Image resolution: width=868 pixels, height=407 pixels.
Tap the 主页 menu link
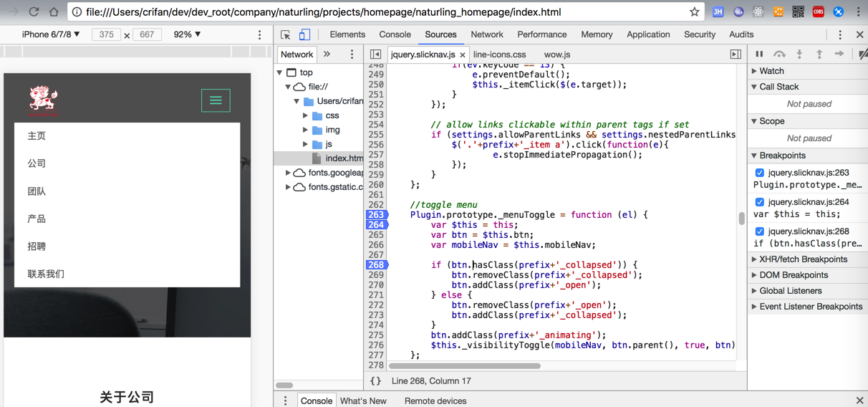37,136
